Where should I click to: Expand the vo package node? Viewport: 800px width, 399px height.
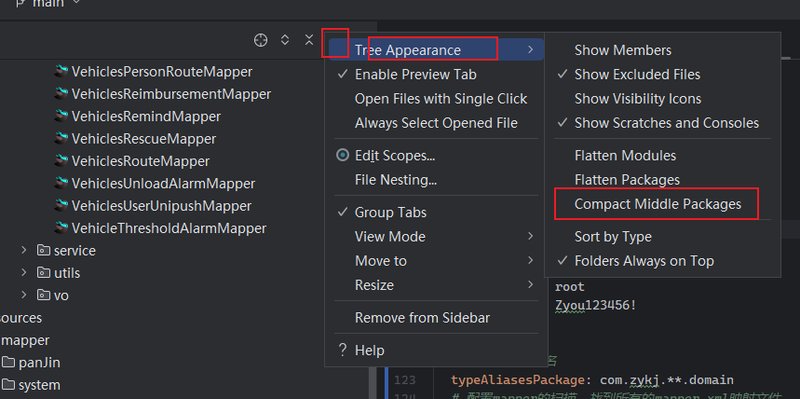(x=23, y=295)
